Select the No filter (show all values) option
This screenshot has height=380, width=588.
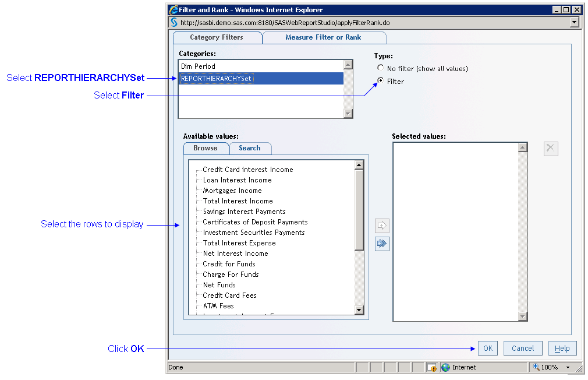[381, 68]
